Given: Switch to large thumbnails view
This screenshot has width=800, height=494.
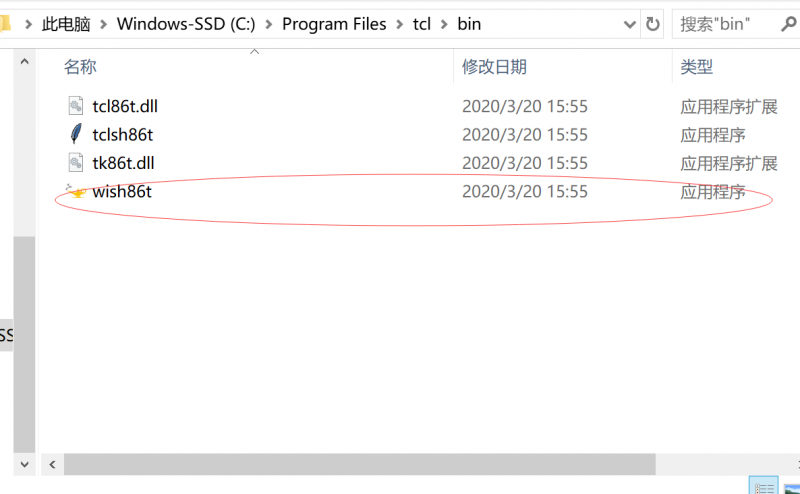Looking at the screenshot, I should (791, 485).
